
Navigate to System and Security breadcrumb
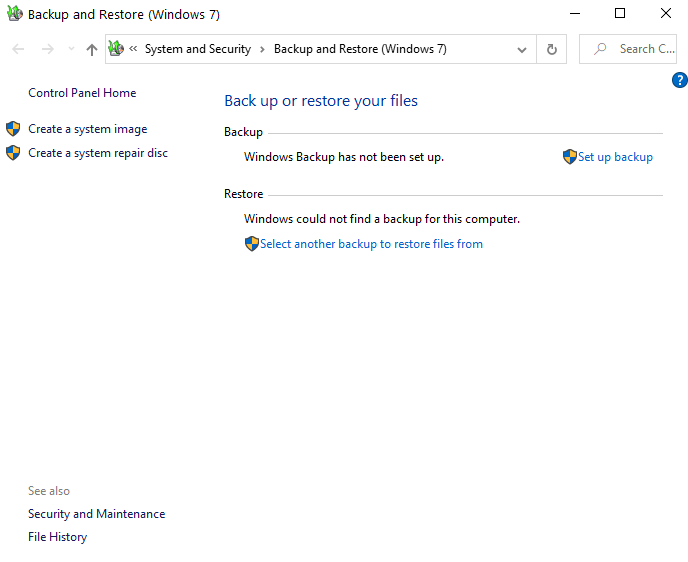point(197,49)
